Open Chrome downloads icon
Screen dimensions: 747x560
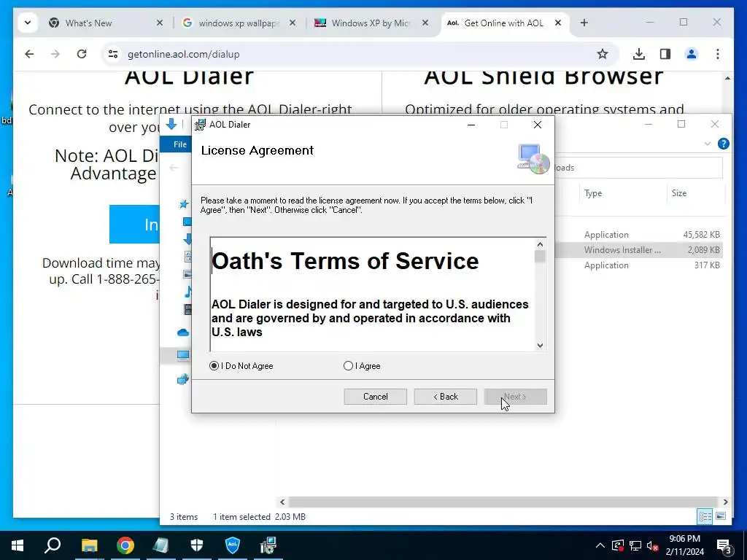click(639, 54)
